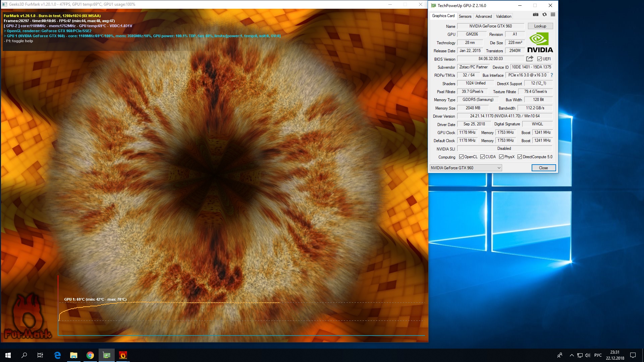644x362 pixels.
Task: Open People icon in system tray
Action: point(559,355)
